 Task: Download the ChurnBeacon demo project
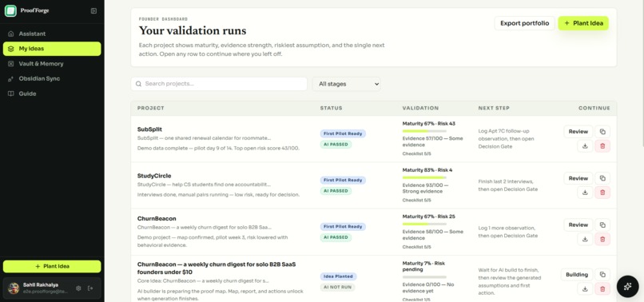click(x=585, y=239)
